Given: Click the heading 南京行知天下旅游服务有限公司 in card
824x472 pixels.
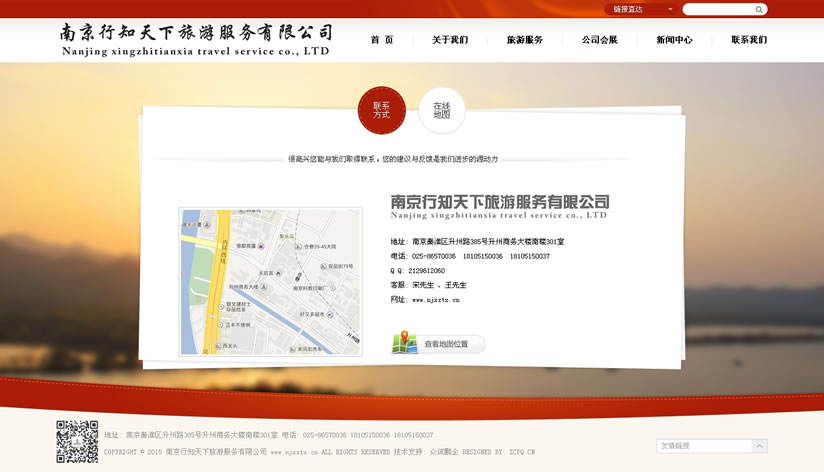Looking at the screenshot, I should pyautogui.click(x=500, y=202).
